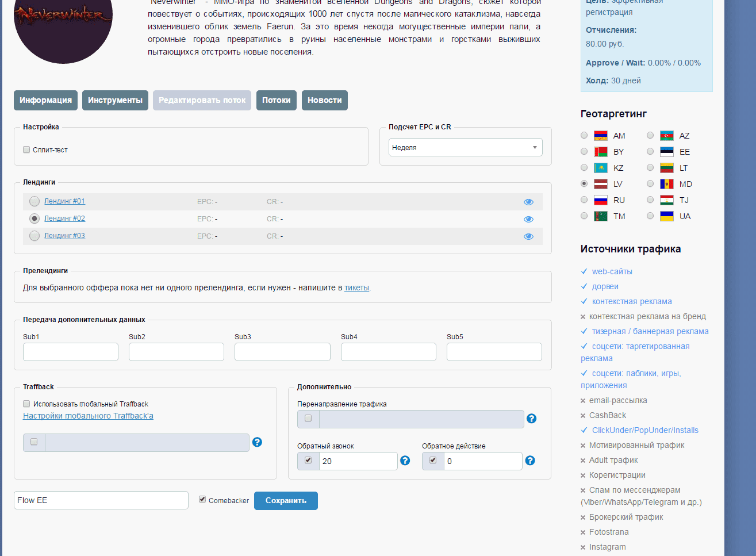Toggle the Comebacker checkbox
756x556 pixels.
(202, 499)
